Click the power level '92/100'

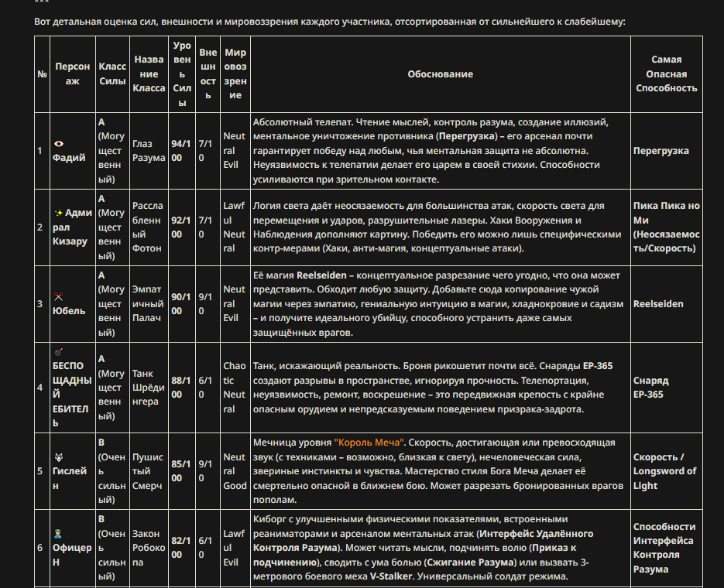(x=181, y=227)
